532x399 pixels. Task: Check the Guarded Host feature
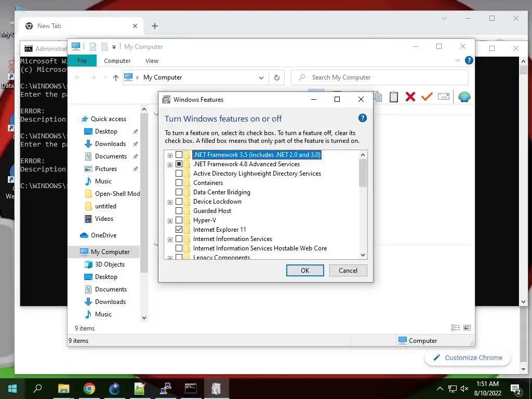[179, 211]
